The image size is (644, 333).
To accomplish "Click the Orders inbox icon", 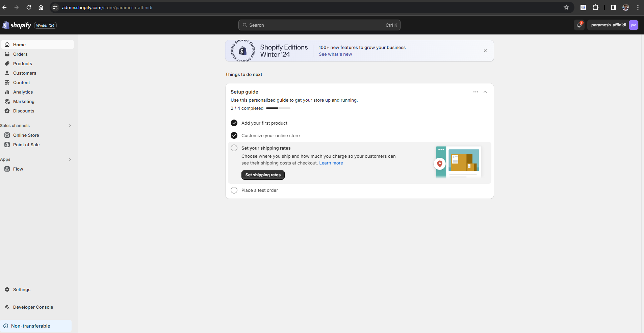I will (7, 54).
